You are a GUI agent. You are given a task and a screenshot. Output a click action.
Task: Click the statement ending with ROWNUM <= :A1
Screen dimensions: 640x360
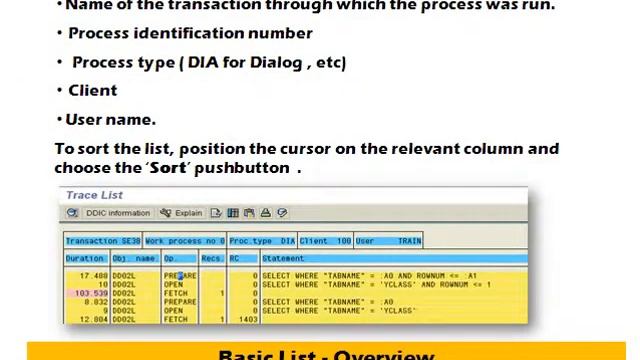[369, 276]
